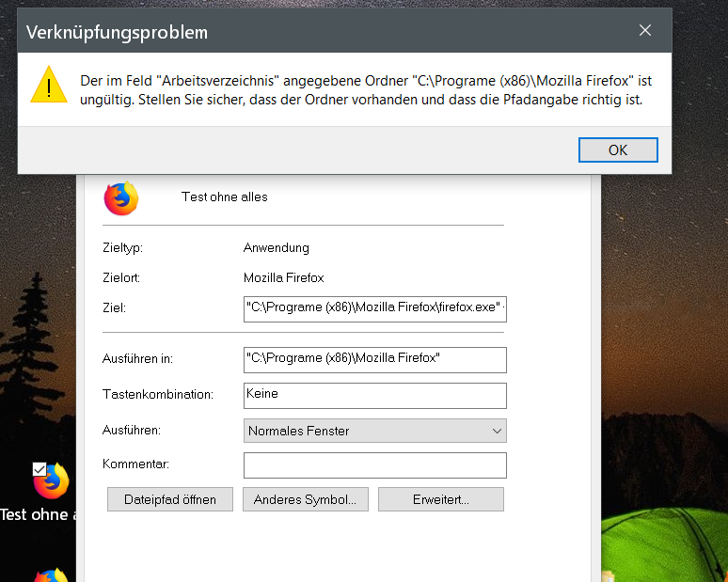The width and height of the screenshot is (728, 582).
Task: Click the error message about Arbeitsverzeichnis
Action: coord(366,90)
